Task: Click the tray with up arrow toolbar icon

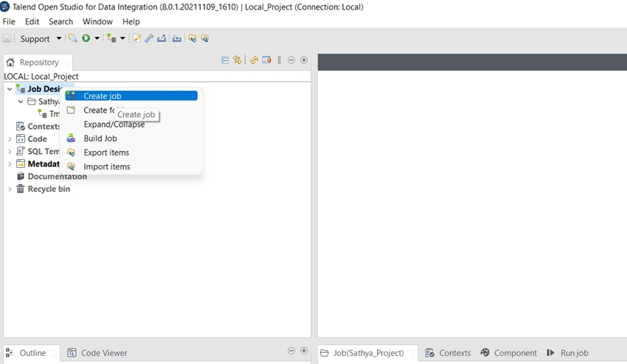Action: pyautogui.click(x=162, y=38)
